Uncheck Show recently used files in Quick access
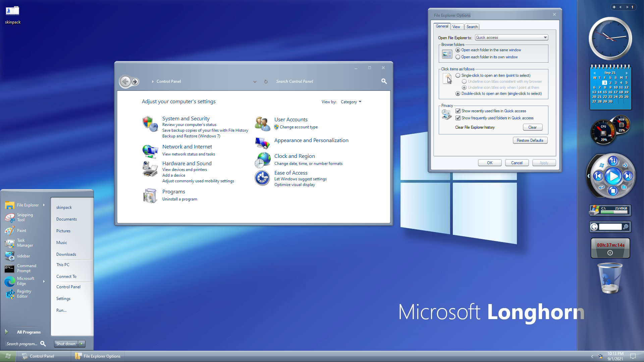 point(458,111)
